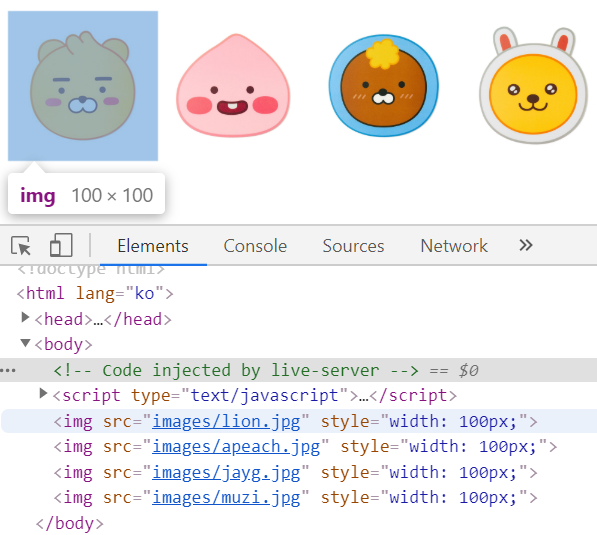Follow the images/muzi.jpg link
The height and width of the screenshot is (535, 597).
coord(226,498)
